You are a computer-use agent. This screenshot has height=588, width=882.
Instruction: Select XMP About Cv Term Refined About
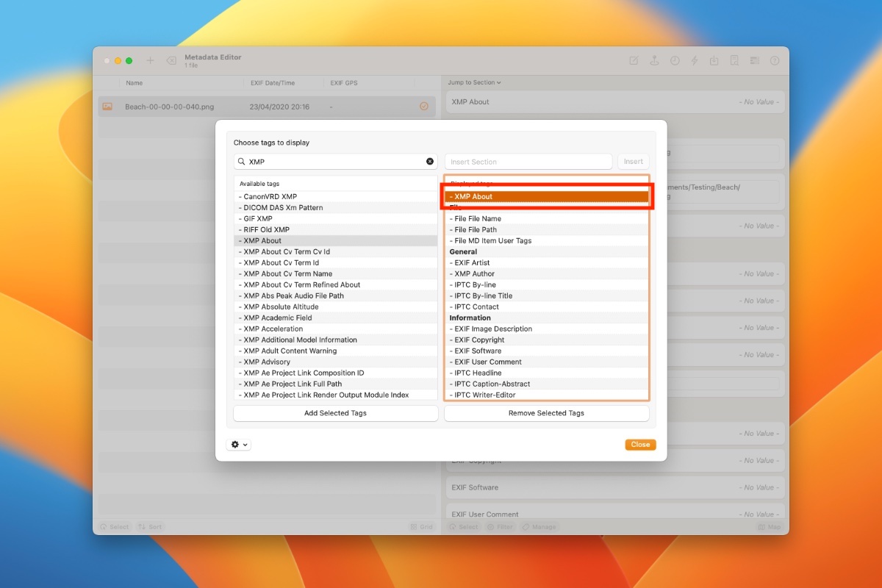tap(335, 284)
